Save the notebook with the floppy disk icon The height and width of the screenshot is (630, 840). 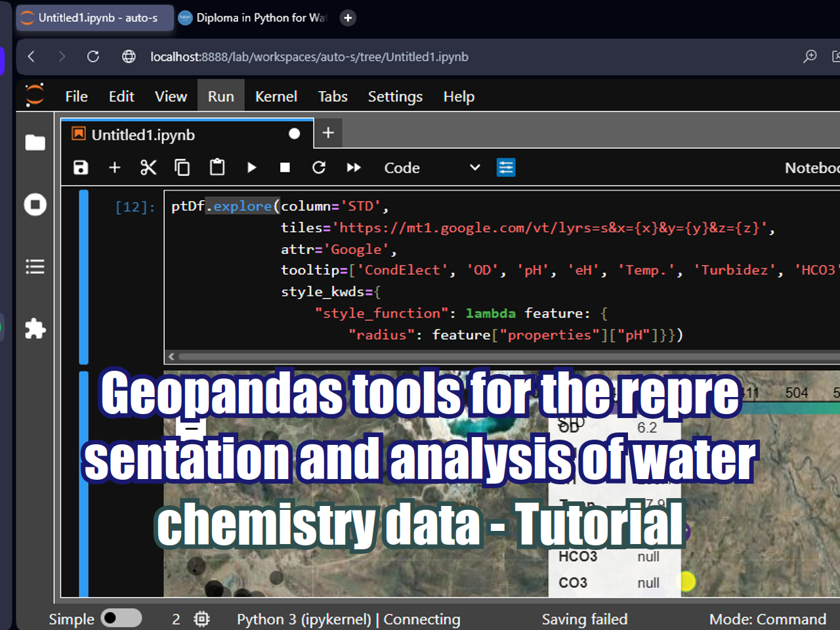click(x=81, y=168)
